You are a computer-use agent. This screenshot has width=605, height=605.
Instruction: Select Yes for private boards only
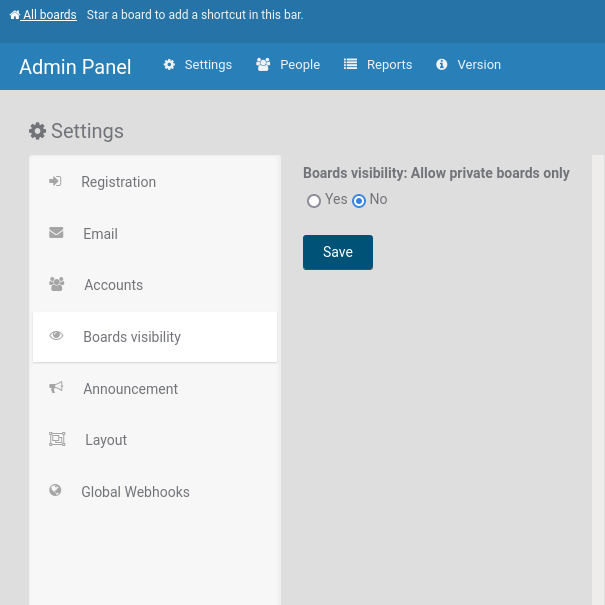tap(314, 201)
